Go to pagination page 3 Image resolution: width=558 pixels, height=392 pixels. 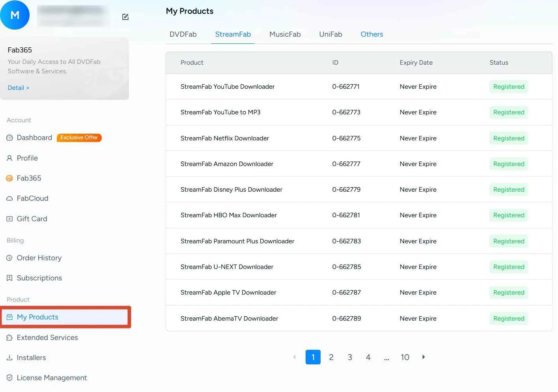350,357
